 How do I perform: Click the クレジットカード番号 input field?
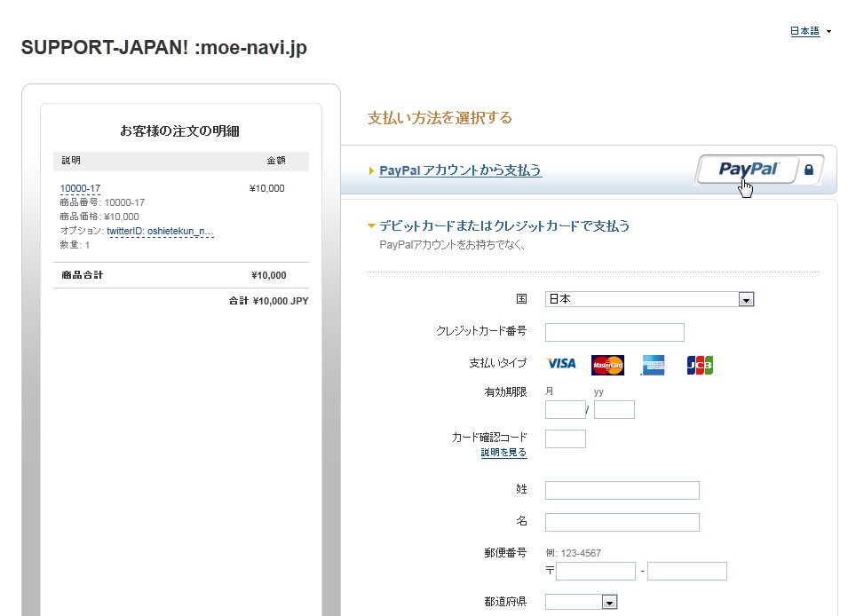[614, 332]
